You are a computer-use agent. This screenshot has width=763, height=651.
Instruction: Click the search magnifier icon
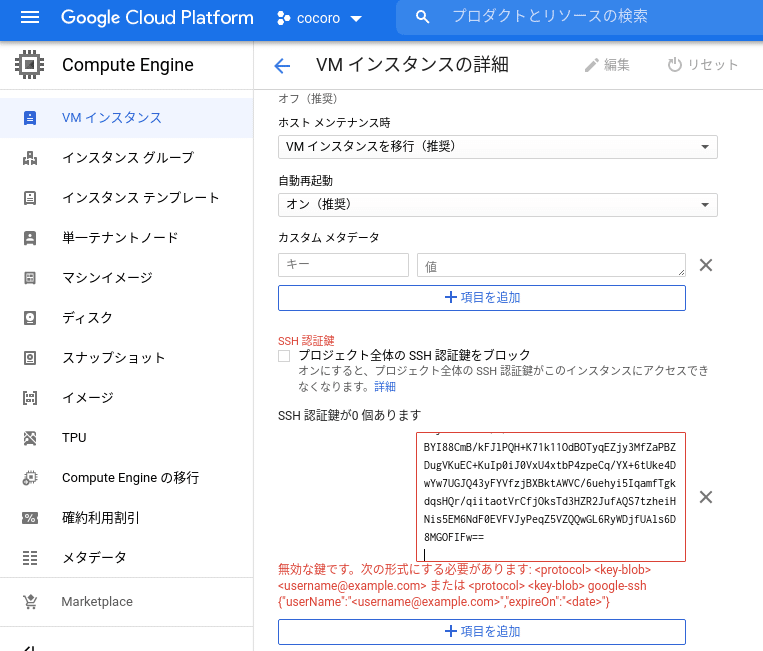(x=423, y=17)
